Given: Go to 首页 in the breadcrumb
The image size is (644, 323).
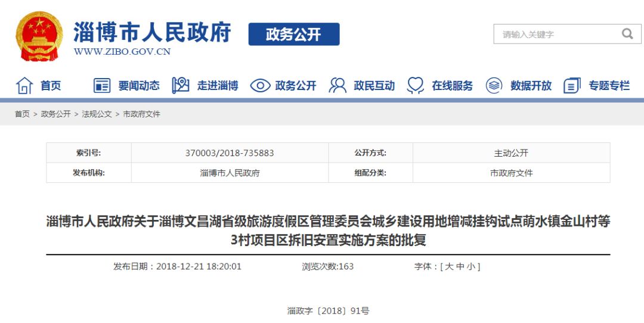Looking at the screenshot, I should tap(22, 114).
